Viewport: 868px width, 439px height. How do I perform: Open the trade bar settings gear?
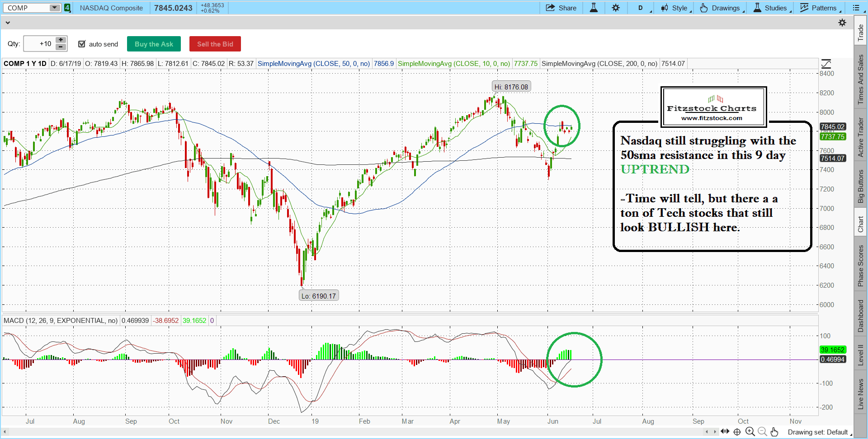click(x=842, y=23)
